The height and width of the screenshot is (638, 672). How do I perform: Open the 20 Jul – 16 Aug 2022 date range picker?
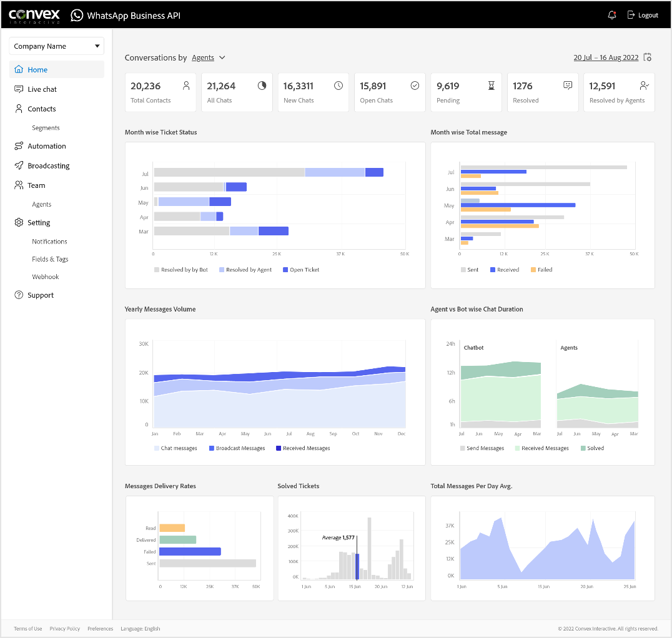coord(606,57)
